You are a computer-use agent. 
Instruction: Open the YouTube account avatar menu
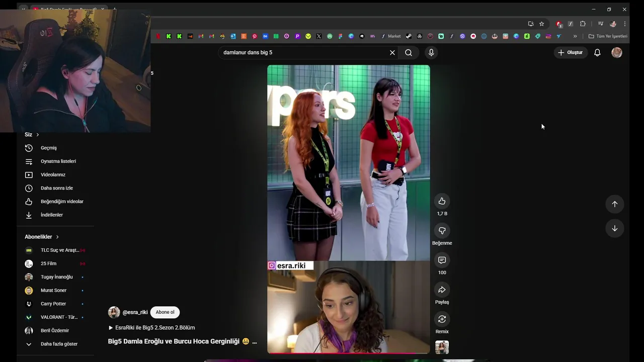617,52
